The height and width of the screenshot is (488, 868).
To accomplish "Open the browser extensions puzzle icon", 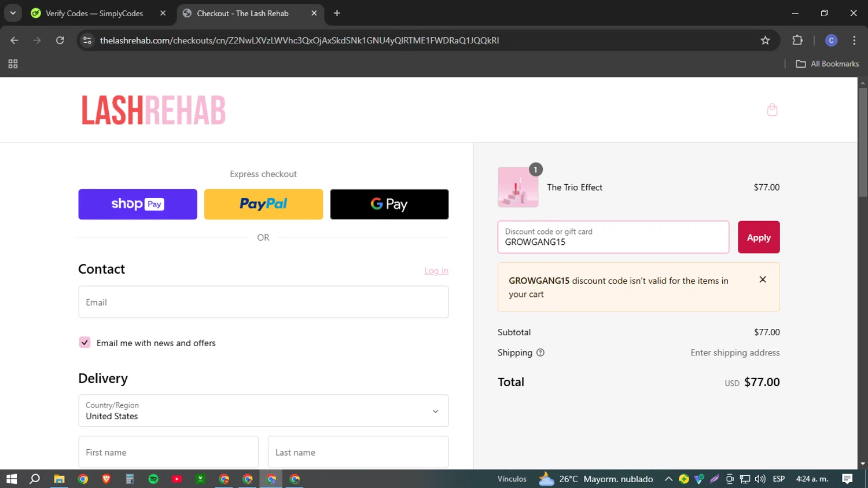I will (797, 40).
